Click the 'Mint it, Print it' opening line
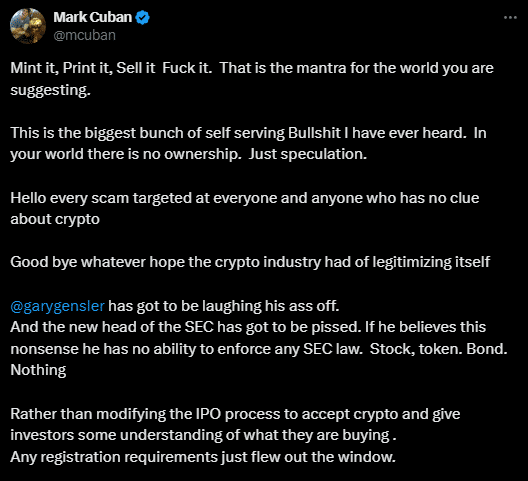This screenshot has height=481, width=528. click(252, 68)
